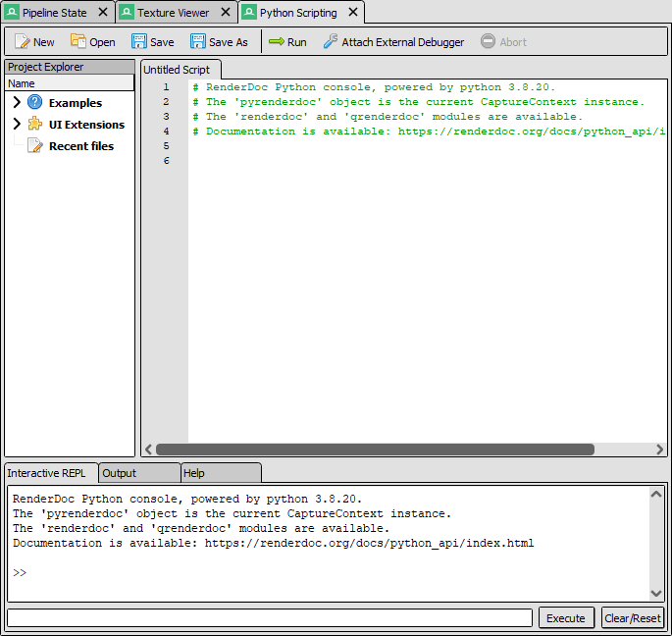Image resolution: width=672 pixels, height=636 pixels.
Task: Click the Save As label in the toolbar
Action: [229, 42]
